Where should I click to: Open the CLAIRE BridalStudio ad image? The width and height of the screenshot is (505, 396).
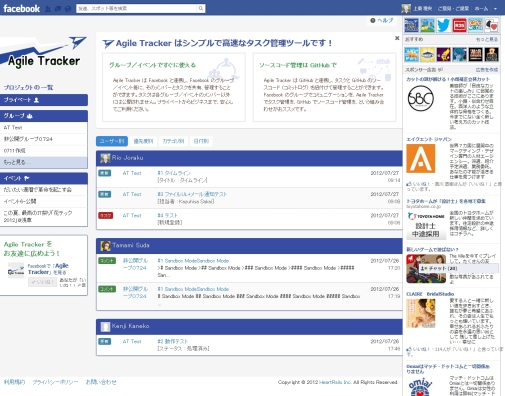coord(421,313)
